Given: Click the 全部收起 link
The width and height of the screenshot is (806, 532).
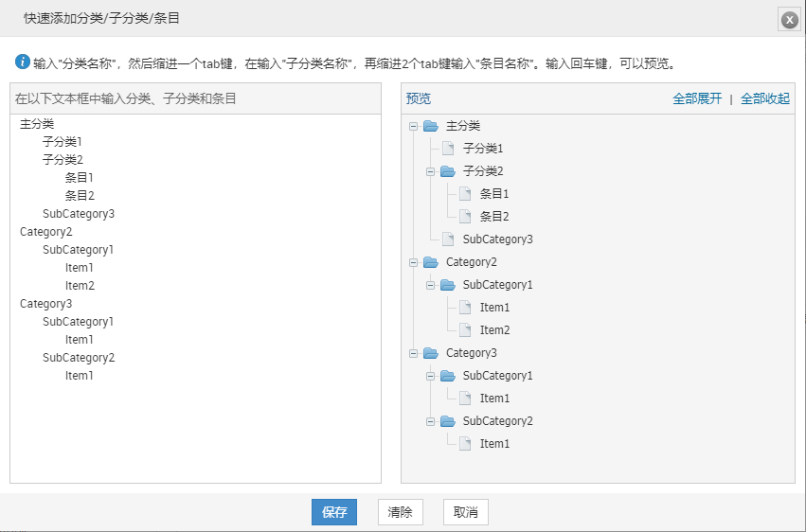Looking at the screenshot, I should 765,98.
